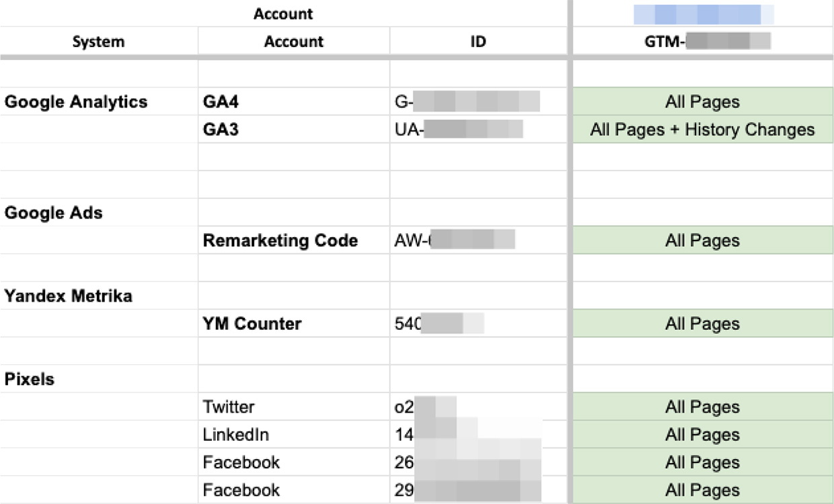Select the Pixels section cell
This screenshot has width=834, height=504.
[x=30, y=380]
